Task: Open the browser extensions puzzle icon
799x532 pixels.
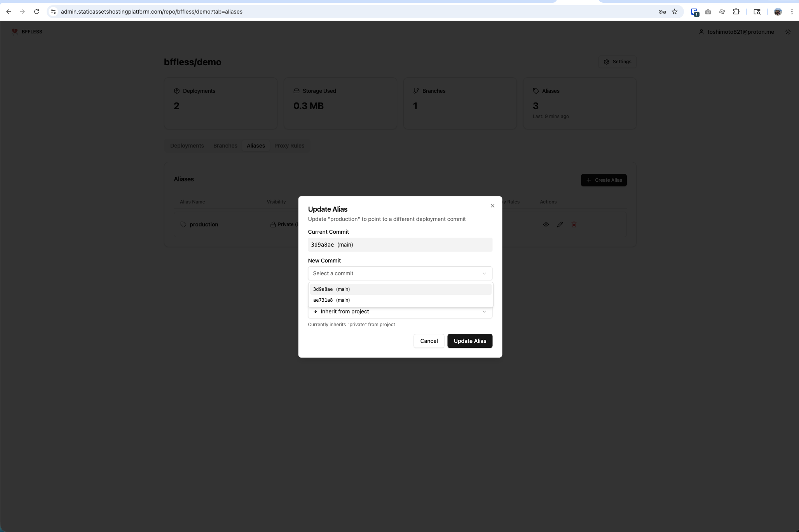Action: (x=736, y=12)
